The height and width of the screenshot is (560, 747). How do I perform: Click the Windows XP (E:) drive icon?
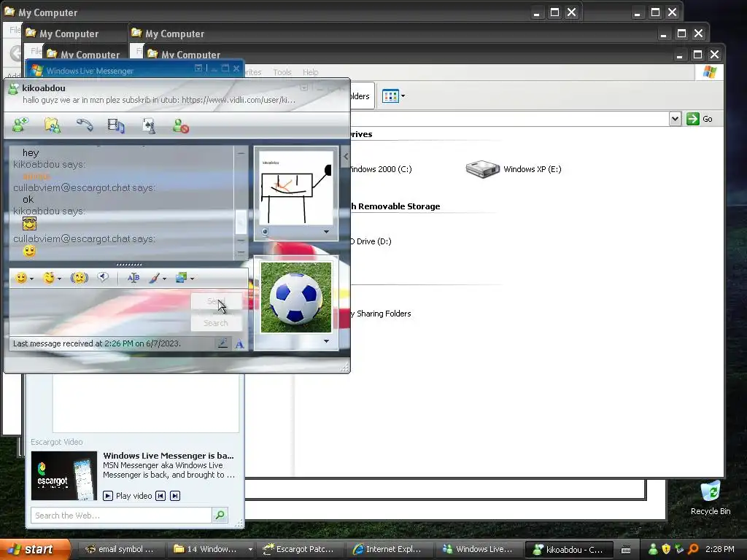click(x=482, y=169)
